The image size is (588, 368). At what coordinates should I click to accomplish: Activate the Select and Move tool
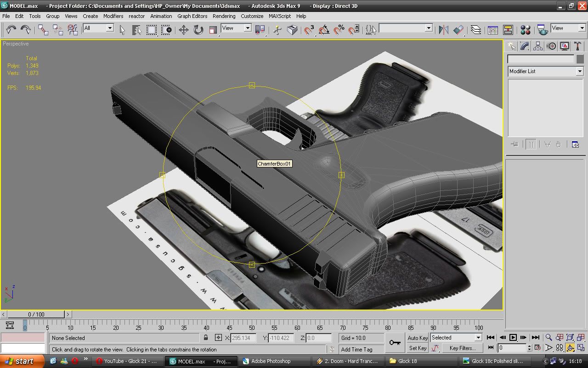[x=184, y=30]
